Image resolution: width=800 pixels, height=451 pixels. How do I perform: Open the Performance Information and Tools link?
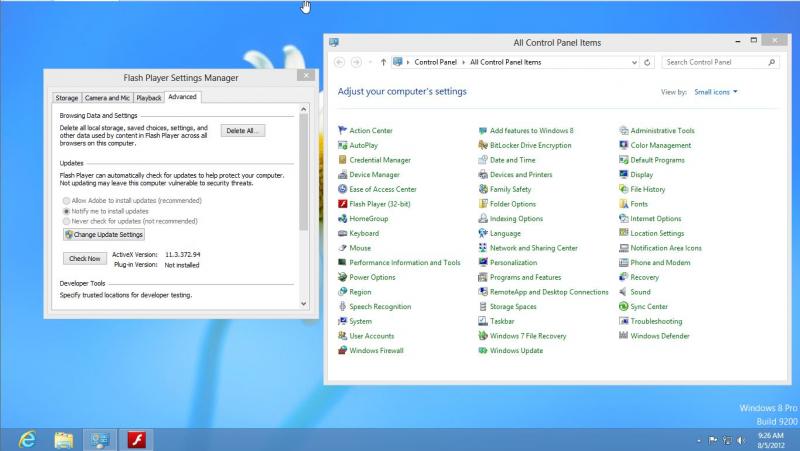[405, 263]
